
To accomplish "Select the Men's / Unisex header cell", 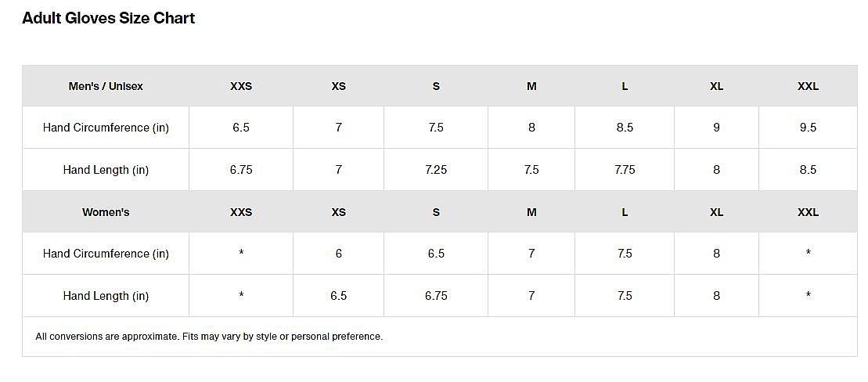I will tap(106, 86).
